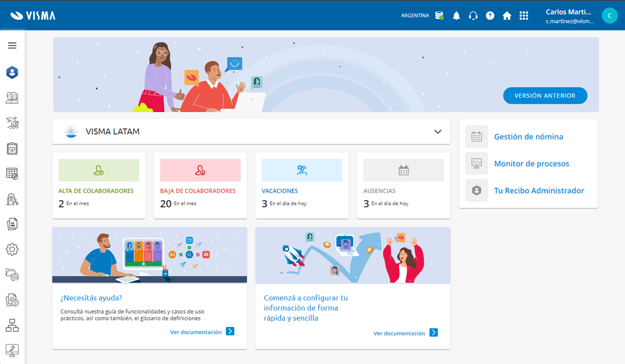Click the help card illustration thumbnail
The height and width of the screenshot is (364, 625).
150,255
